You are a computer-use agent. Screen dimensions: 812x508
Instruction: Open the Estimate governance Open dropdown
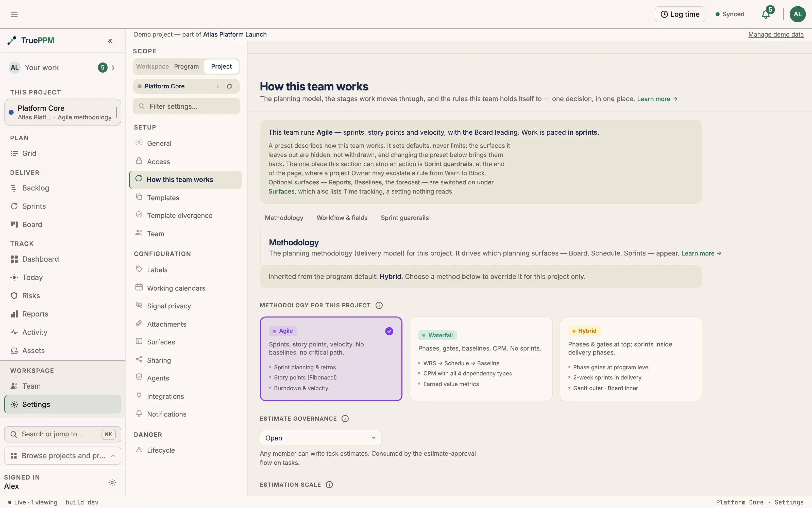click(320, 438)
